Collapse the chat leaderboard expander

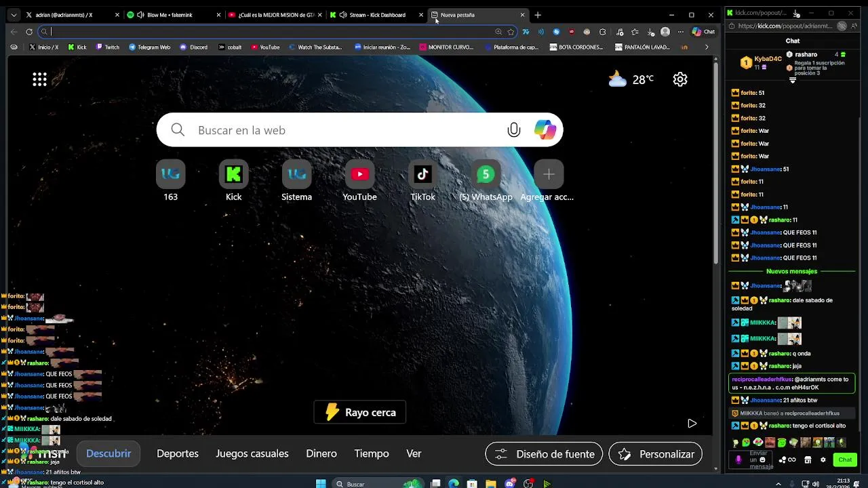tap(793, 80)
